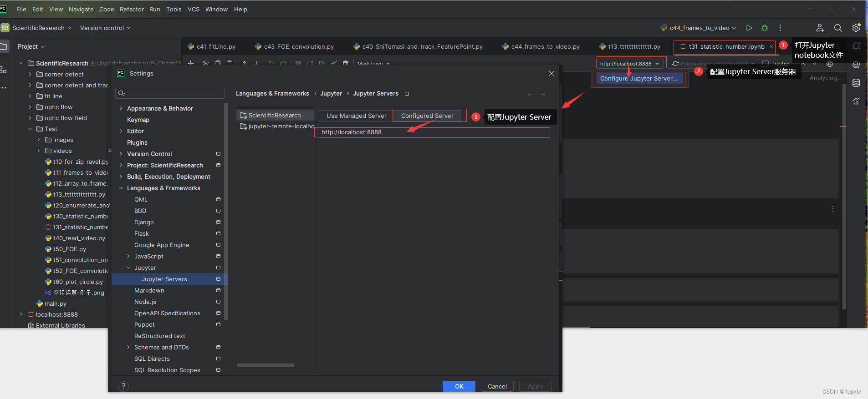Viewport: 868px width, 399px height.
Task: Select Use Managed Server option
Action: point(356,116)
